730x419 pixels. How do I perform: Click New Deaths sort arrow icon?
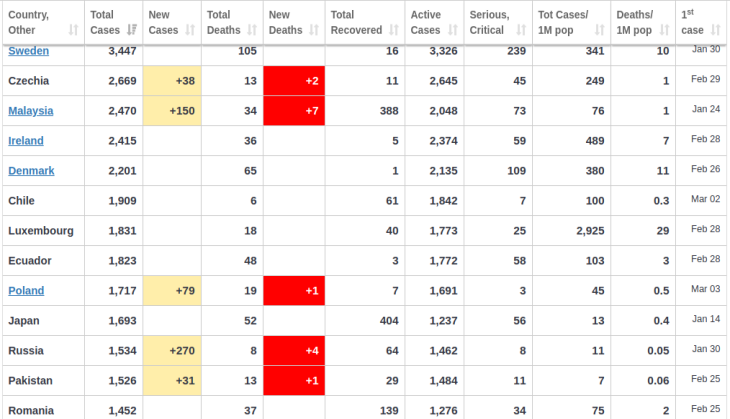pos(314,30)
